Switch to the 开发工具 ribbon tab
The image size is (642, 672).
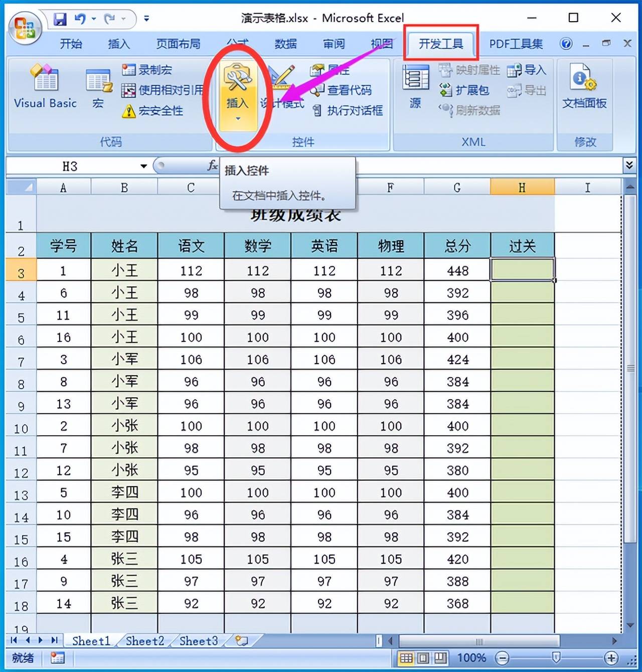pos(441,44)
